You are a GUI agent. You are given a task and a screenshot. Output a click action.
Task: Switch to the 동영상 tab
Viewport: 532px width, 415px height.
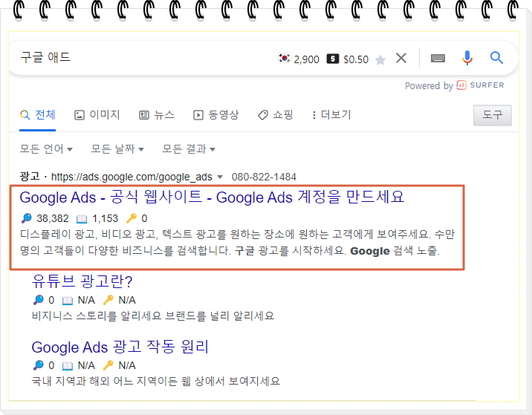(x=215, y=115)
